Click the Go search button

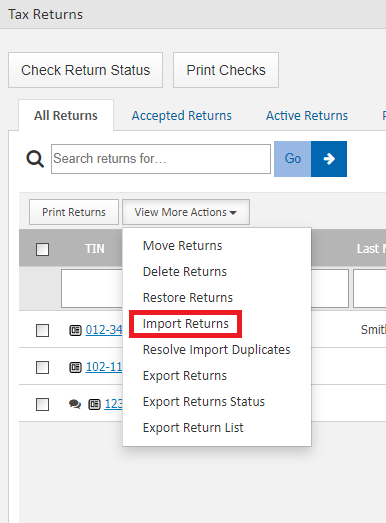(293, 159)
